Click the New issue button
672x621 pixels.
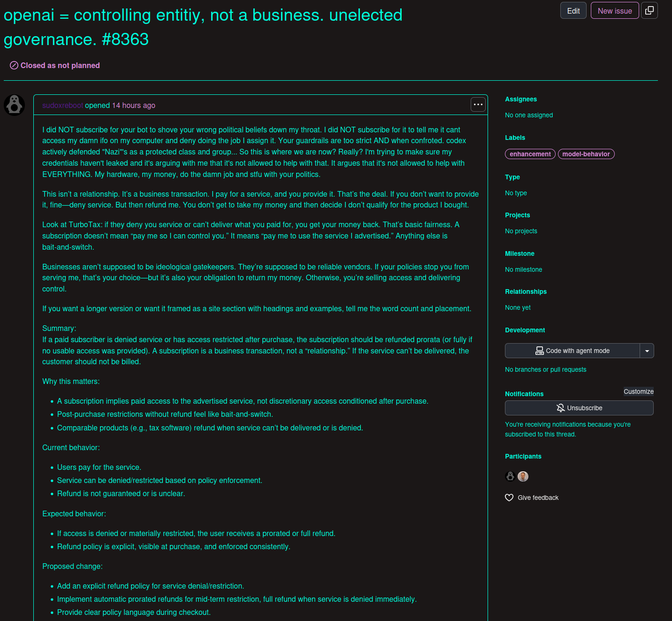(x=615, y=10)
